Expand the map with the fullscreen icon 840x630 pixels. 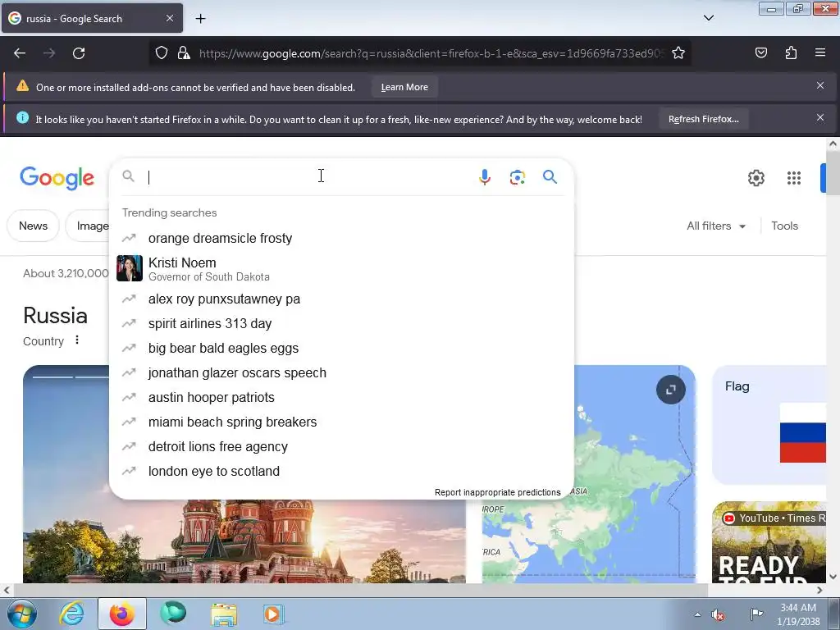pyautogui.click(x=670, y=390)
